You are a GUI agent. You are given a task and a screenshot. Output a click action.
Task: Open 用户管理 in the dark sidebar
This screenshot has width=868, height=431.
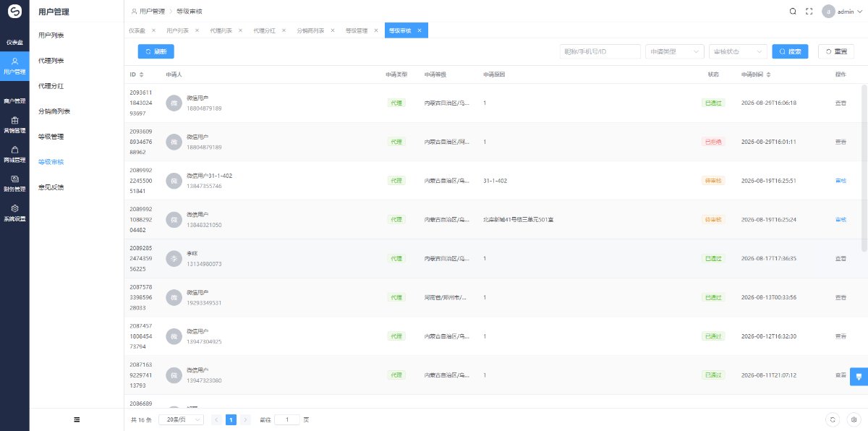(x=14, y=66)
